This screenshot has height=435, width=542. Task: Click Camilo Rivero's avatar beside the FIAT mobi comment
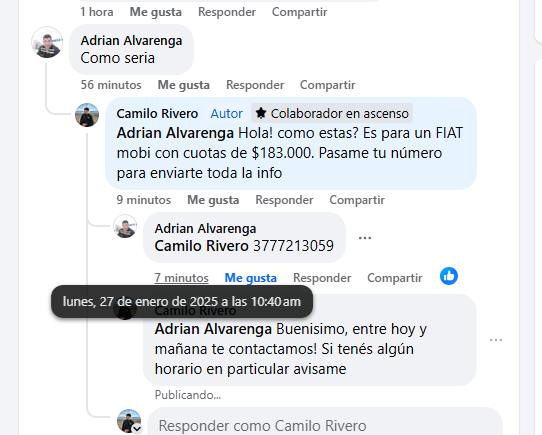click(x=87, y=115)
